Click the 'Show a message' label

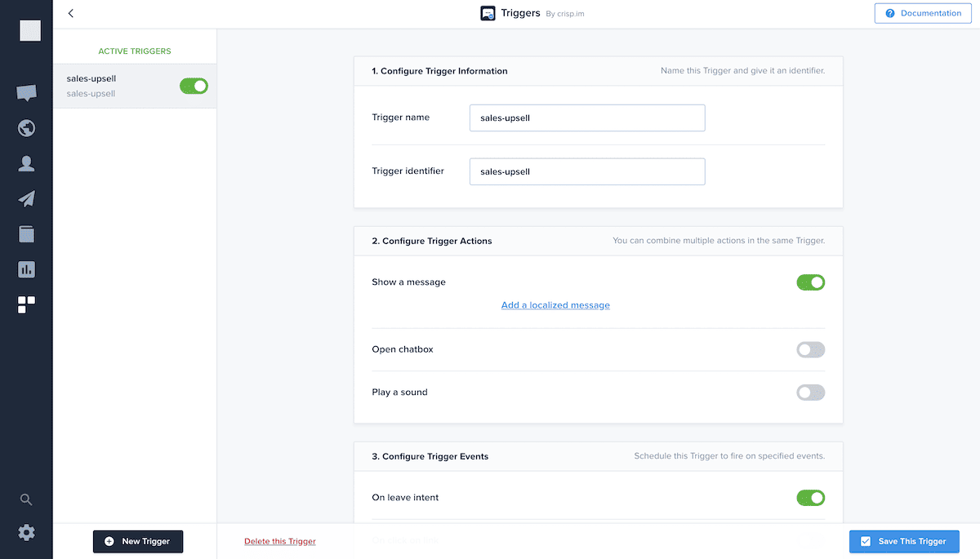(x=408, y=282)
